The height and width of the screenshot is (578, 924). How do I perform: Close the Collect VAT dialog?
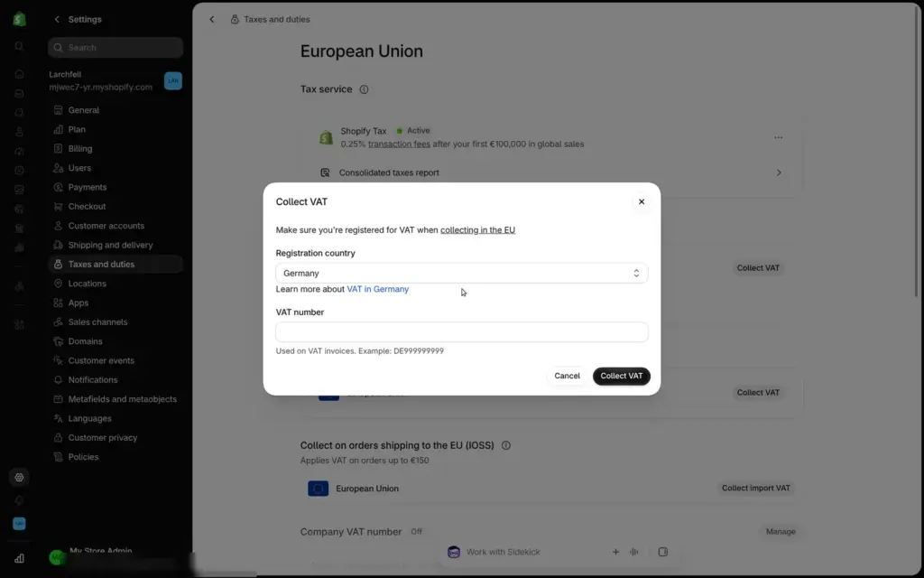[642, 201]
